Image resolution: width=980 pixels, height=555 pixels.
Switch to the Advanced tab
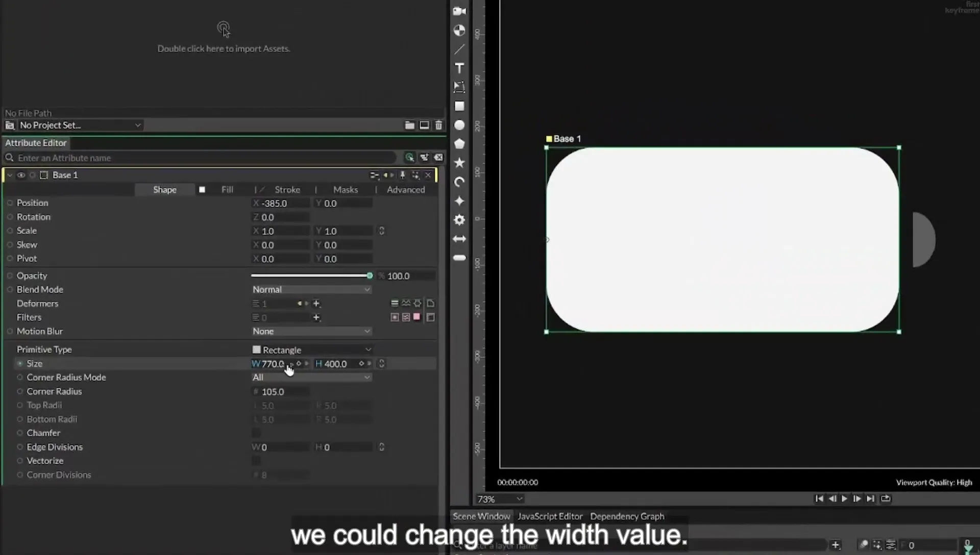[x=406, y=189]
